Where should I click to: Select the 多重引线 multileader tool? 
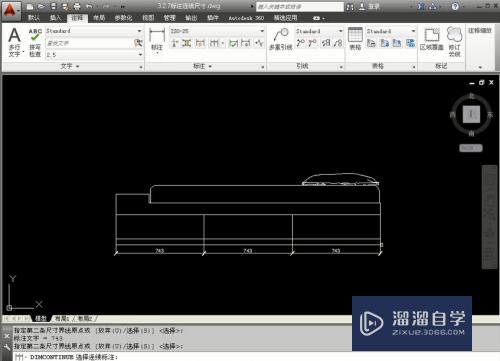point(281,39)
